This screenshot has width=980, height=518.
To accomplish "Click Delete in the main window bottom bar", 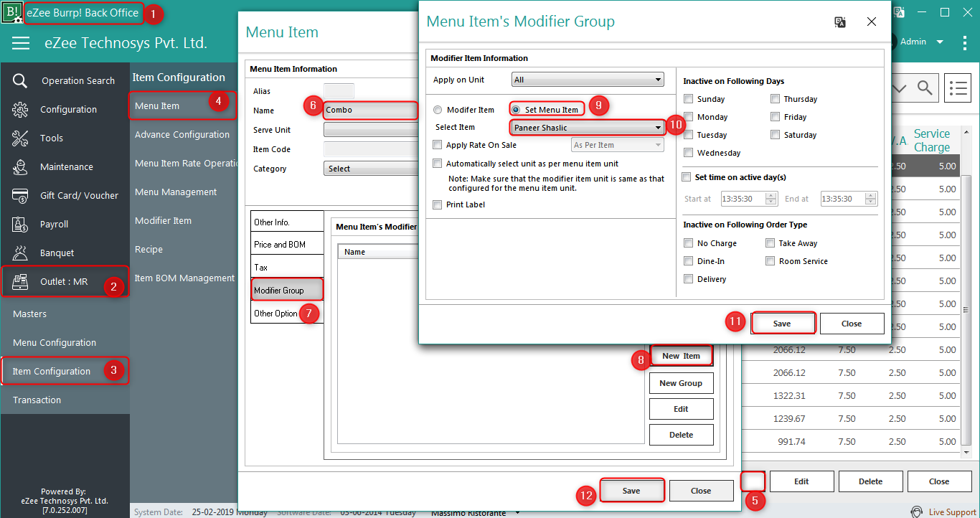I will click(x=870, y=481).
